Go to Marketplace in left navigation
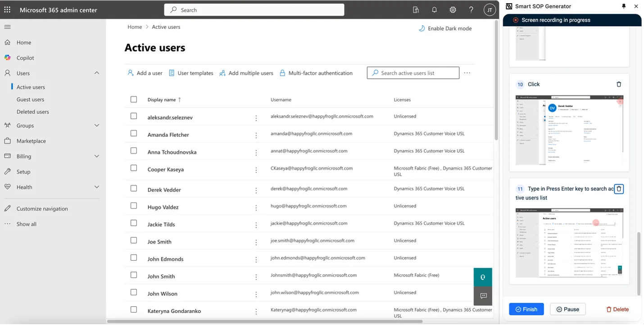Image resolution: width=644 pixels, height=326 pixels. coord(31,141)
